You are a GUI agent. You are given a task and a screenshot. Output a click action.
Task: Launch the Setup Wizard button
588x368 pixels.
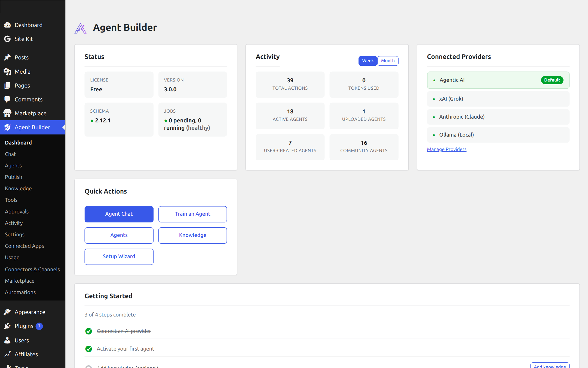coord(119,257)
